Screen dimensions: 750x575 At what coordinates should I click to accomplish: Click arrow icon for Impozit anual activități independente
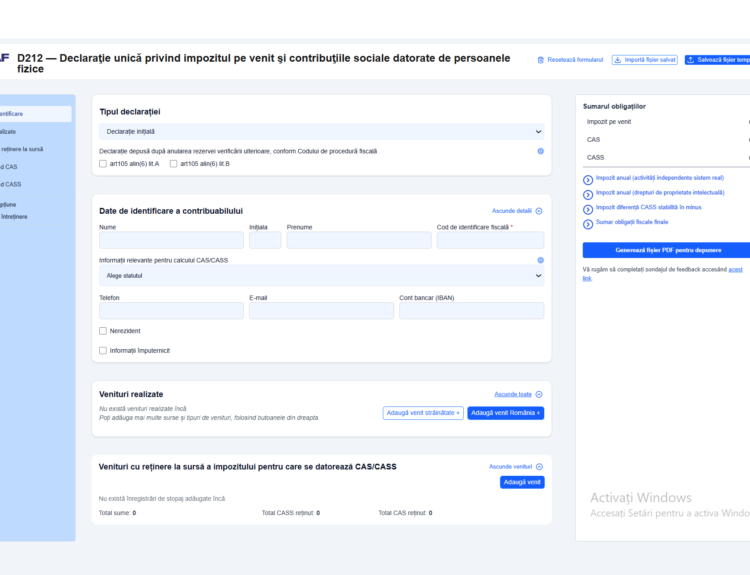coord(588,180)
